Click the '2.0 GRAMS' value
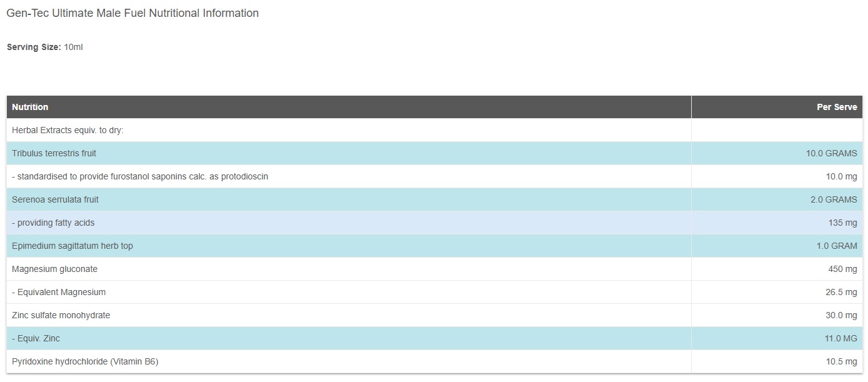 [834, 199]
